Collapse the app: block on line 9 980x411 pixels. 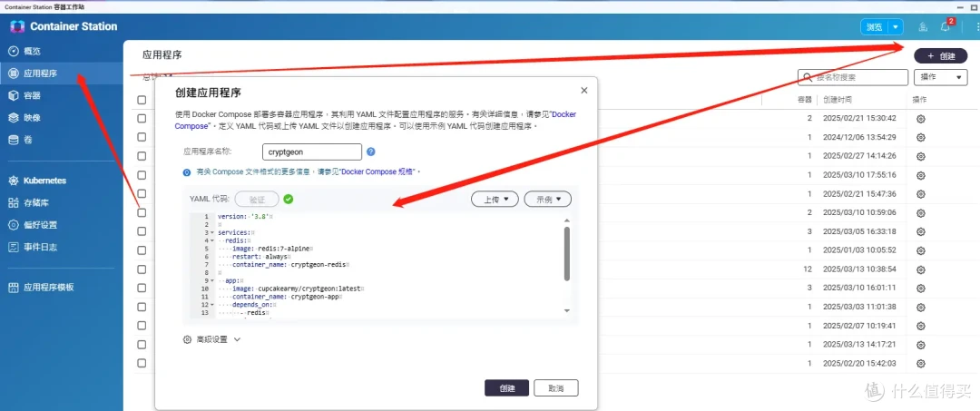point(211,281)
